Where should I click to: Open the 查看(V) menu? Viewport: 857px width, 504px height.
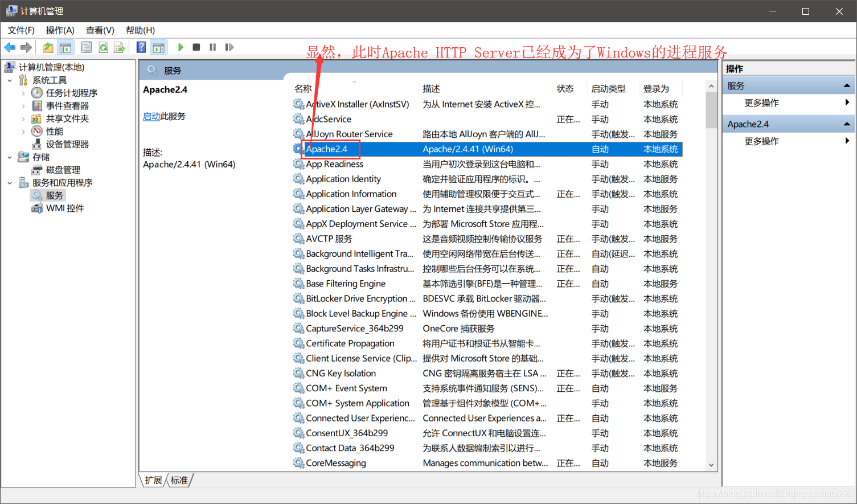pyautogui.click(x=100, y=30)
